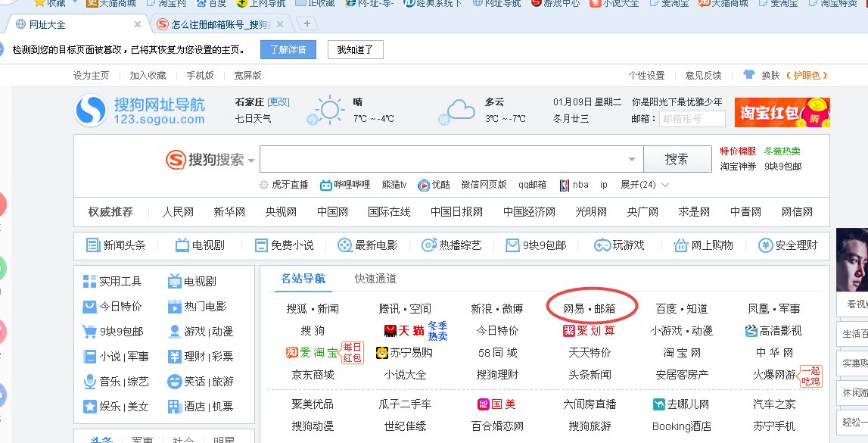Click the 邮箱账号 input field

[692, 119]
